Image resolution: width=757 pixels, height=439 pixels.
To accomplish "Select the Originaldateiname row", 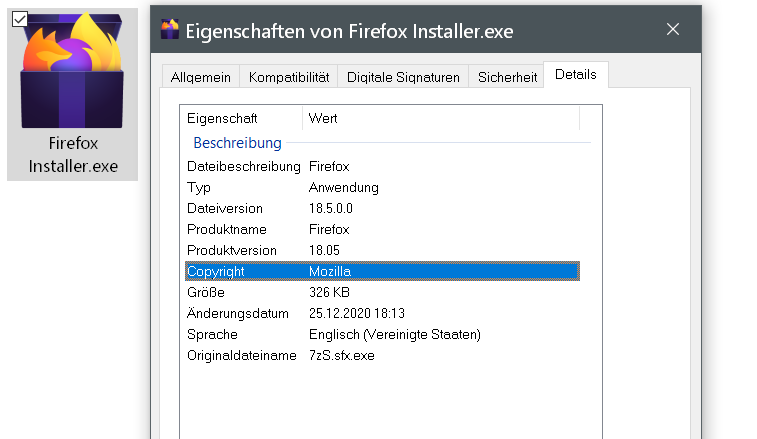I will pyautogui.click(x=380, y=355).
